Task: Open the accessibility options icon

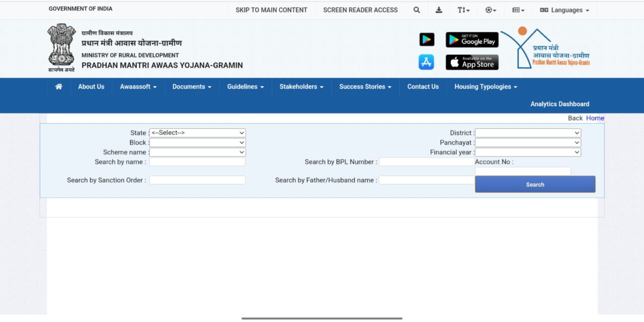Action: [491, 10]
